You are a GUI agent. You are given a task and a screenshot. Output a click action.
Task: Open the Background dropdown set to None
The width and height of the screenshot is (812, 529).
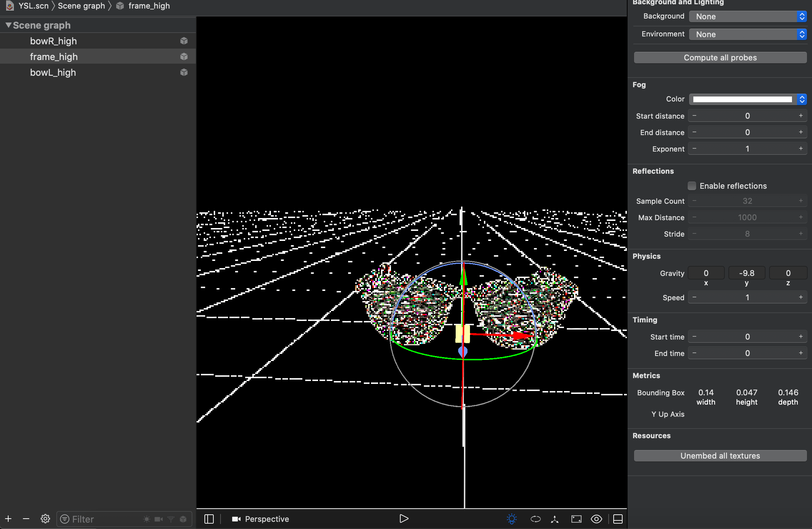click(747, 16)
